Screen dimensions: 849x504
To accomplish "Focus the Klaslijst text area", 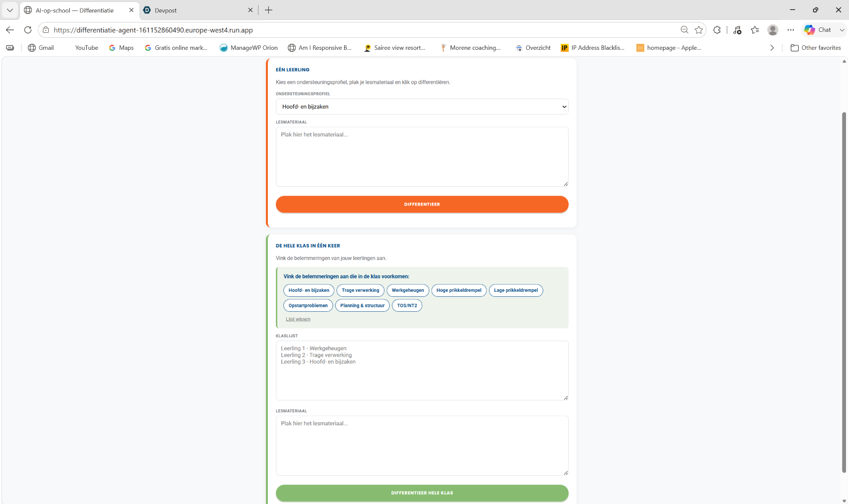I will pos(422,371).
